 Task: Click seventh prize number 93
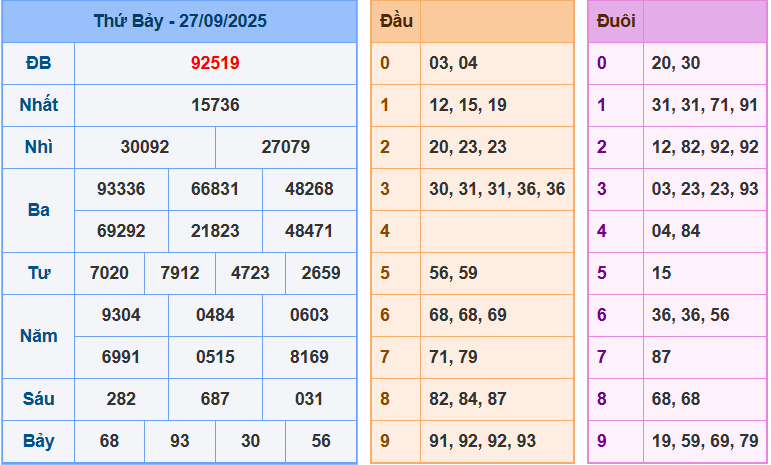click(180, 441)
